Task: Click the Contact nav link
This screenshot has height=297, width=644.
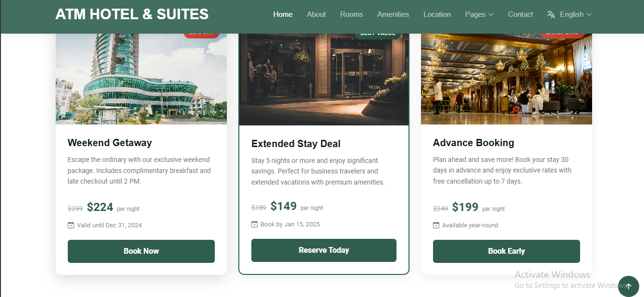Action: (x=520, y=14)
